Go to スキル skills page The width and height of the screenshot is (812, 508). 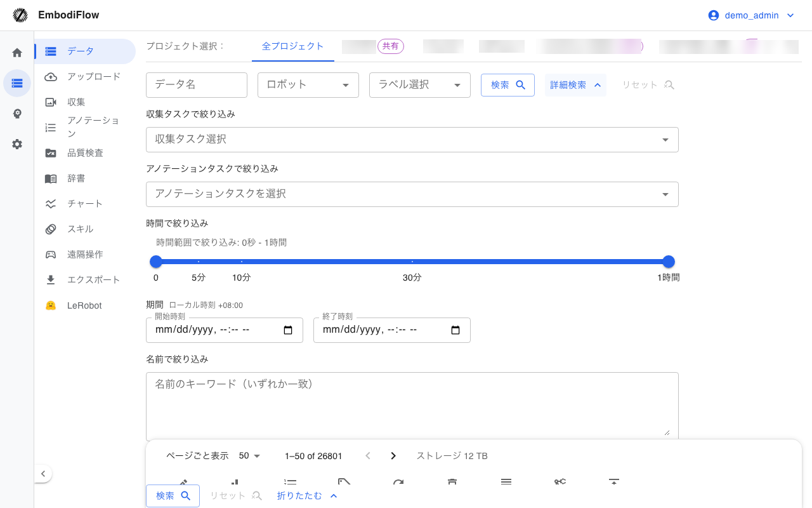85,229
